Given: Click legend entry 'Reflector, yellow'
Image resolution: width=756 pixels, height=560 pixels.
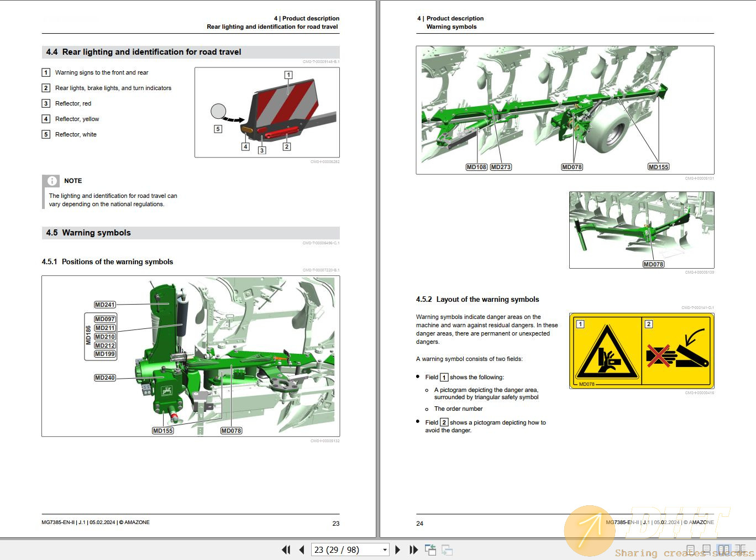Looking at the screenshot, I should [x=77, y=119].
